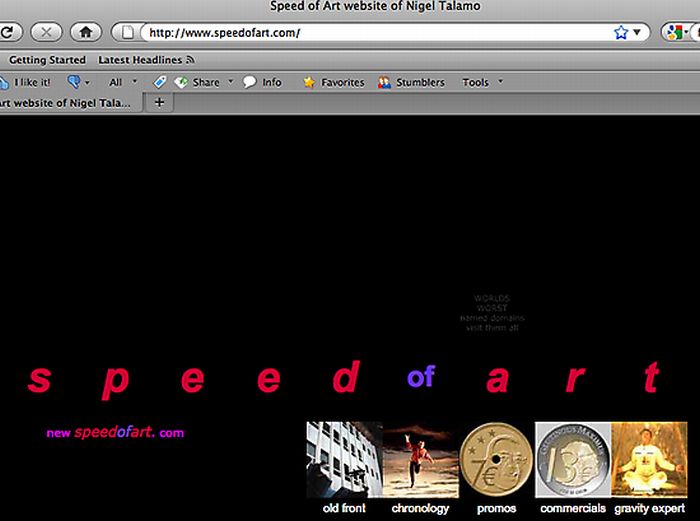Open the thumbs-down dropdown arrow
This screenshot has height=521, width=700.
tap(87, 83)
